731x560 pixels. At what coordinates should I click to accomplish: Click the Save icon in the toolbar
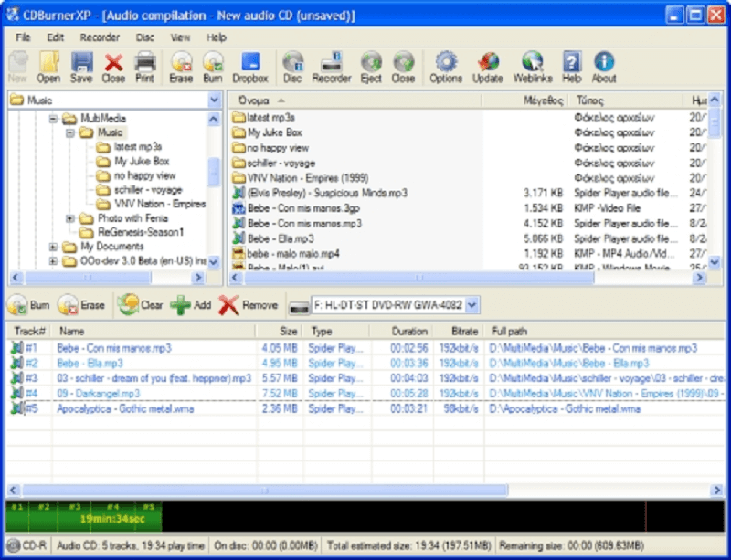[x=81, y=67]
